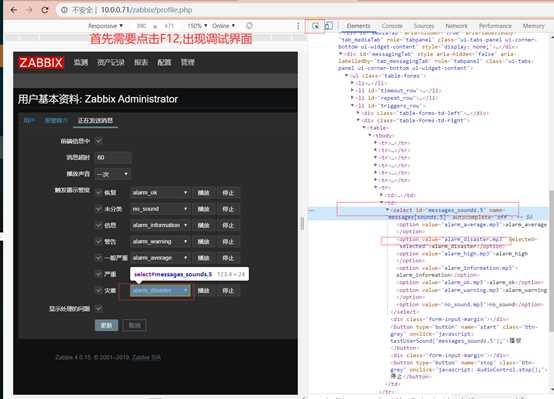Switch to the DevTools Performance tab
554x399 pixels.
[x=495, y=26]
